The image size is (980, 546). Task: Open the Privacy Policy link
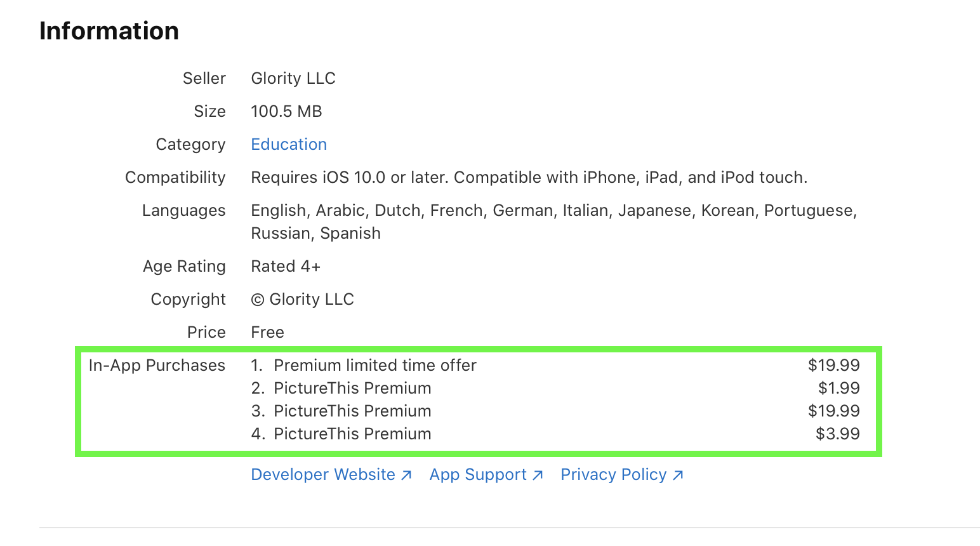pos(613,475)
